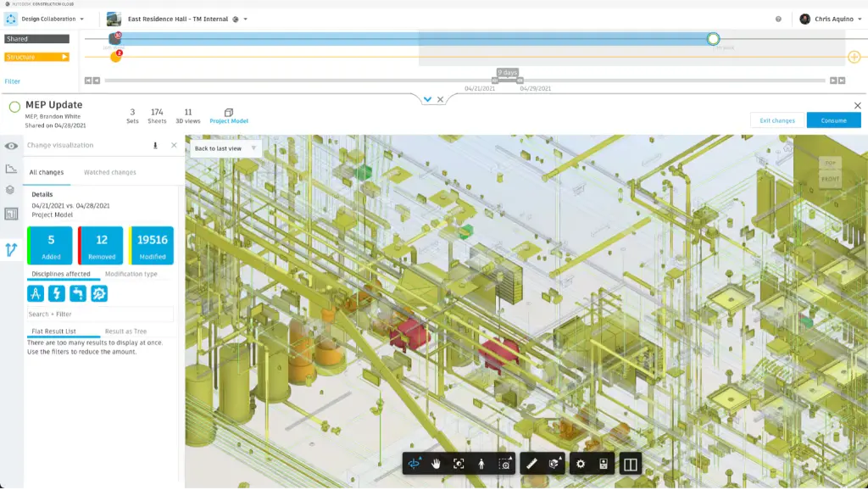Click the orange plus to create package
This screenshot has height=490, width=868.
click(x=854, y=57)
